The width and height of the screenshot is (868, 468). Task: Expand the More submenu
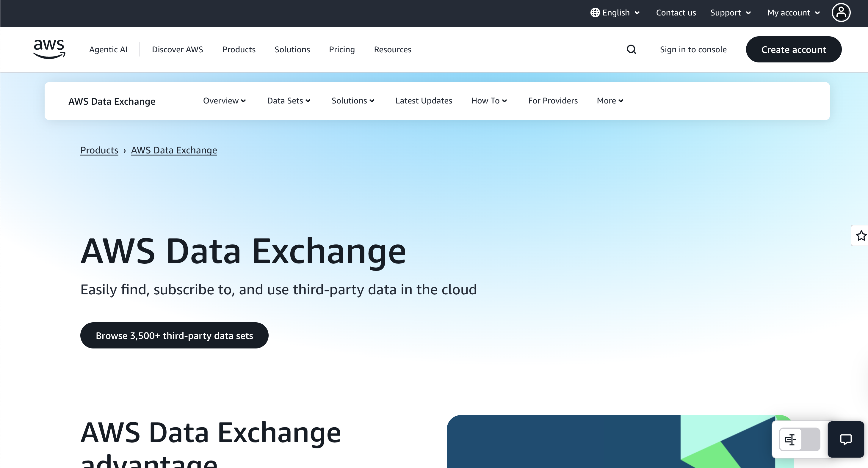610,101
